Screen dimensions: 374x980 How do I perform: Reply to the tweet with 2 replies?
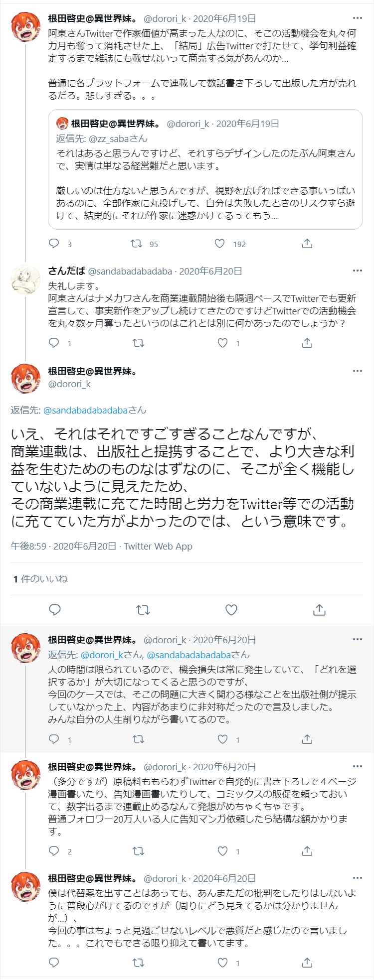click(54, 851)
